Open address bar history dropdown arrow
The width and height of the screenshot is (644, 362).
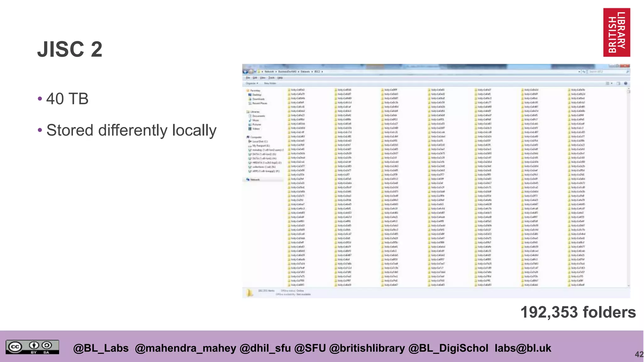(579, 72)
